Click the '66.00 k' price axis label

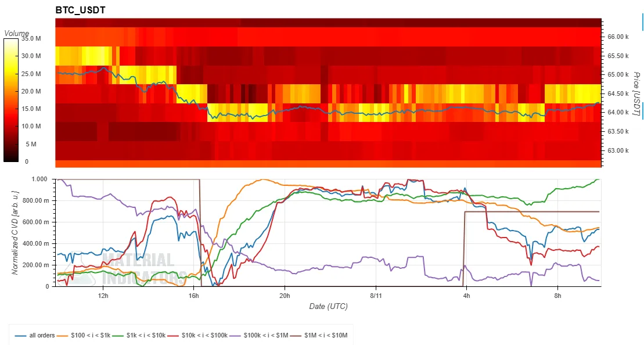(618, 37)
